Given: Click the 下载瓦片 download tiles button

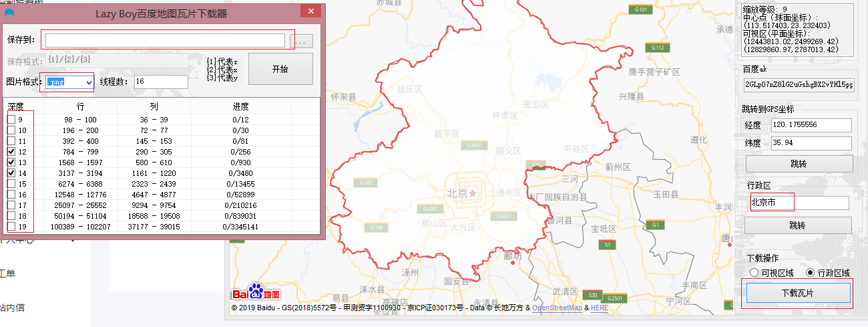Looking at the screenshot, I should 798,293.
